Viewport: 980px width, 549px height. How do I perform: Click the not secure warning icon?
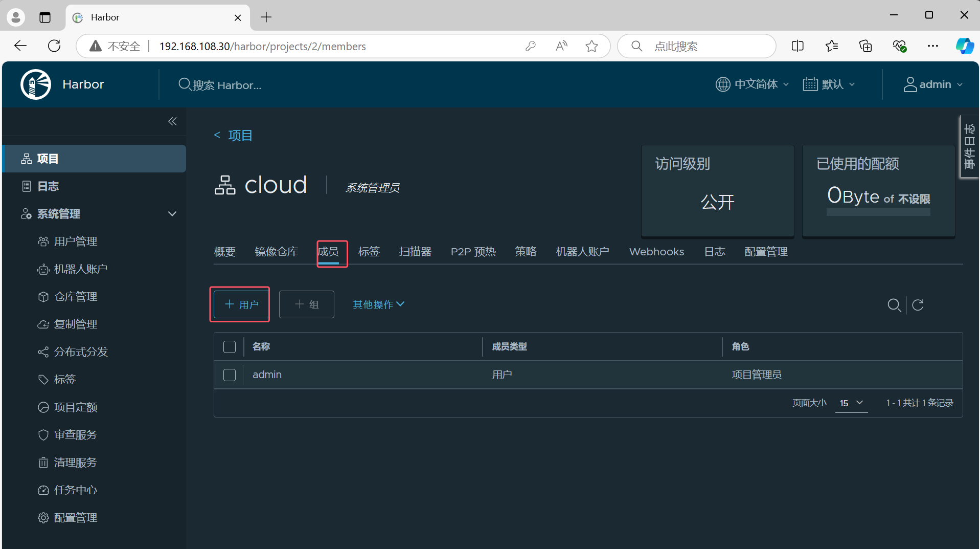tap(95, 46)
